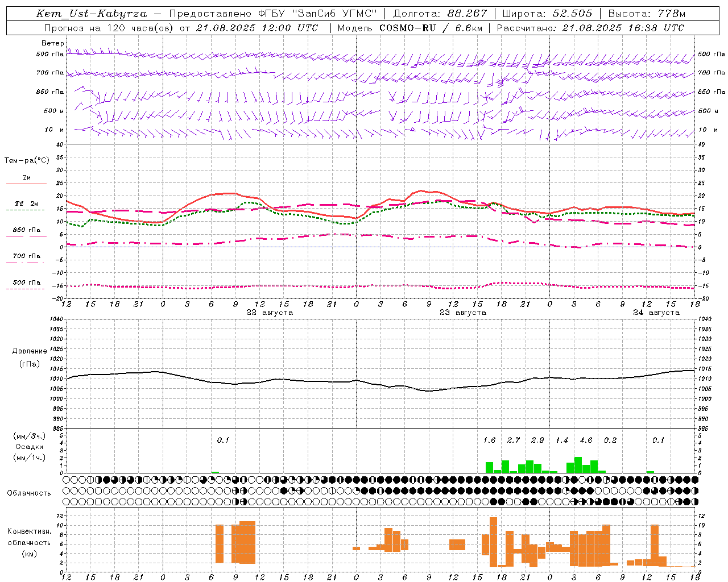
Task: Click the left-side 700 гПа wind level label
Action: coord(50,73)
